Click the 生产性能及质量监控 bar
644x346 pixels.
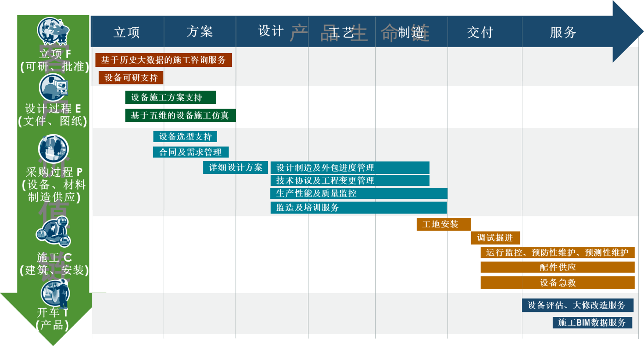[359, 194]
